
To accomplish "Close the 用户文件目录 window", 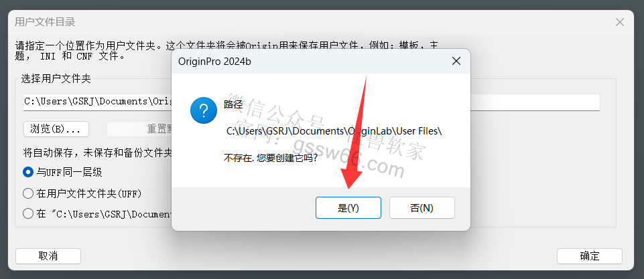I will click(x=620, y=22).
